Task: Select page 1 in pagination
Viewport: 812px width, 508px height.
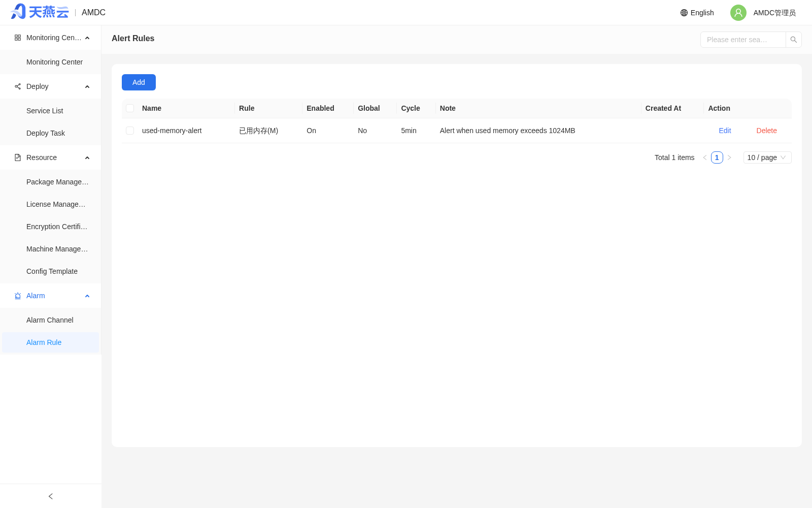Action: pos(717,157)
